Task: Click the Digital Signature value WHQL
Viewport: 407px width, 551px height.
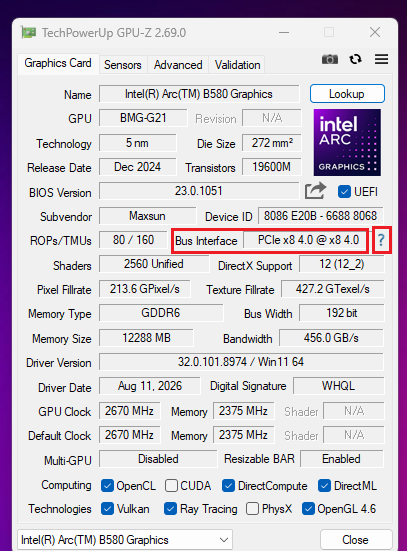Action: tap(338, 386)
